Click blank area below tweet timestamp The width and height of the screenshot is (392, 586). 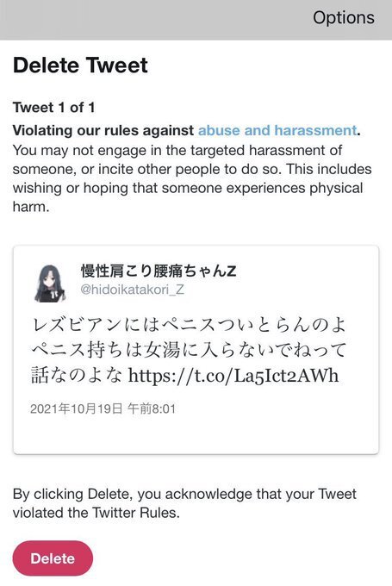[x=196, y=434]
